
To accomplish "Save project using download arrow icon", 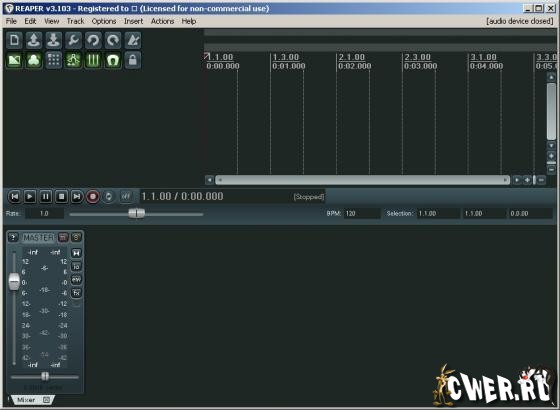I will tap(54, 40).
